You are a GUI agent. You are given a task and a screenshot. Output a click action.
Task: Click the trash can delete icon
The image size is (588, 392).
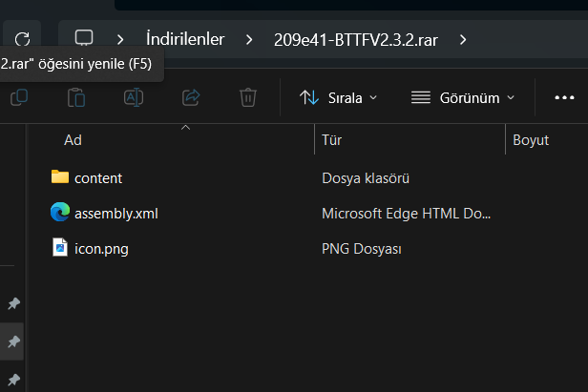click(x=247, y=97)
